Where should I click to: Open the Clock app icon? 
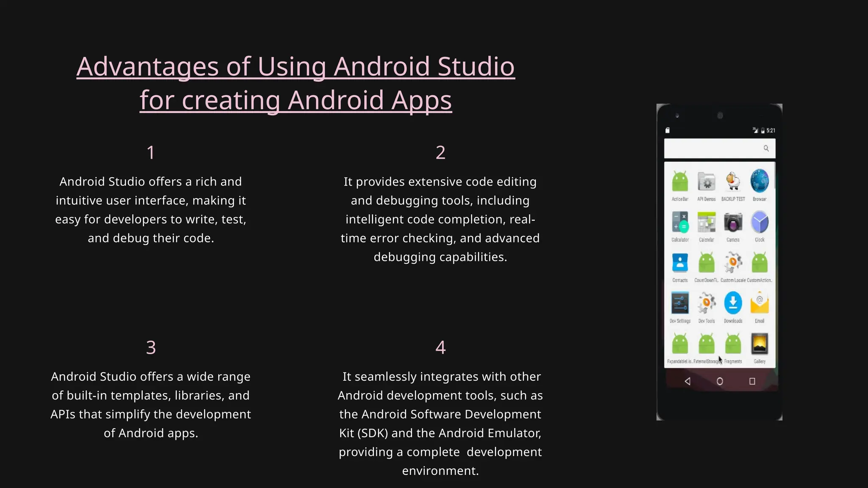coord(759,222)
